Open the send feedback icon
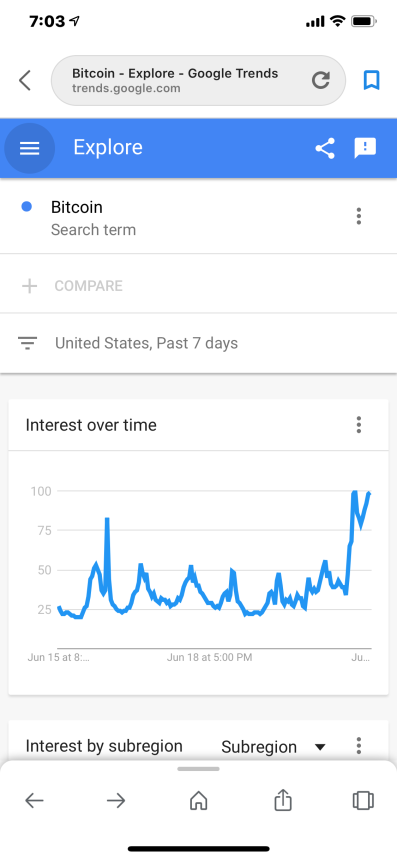Image resolution: width=397 pixels, height=860 pixels. click(365, 148)
